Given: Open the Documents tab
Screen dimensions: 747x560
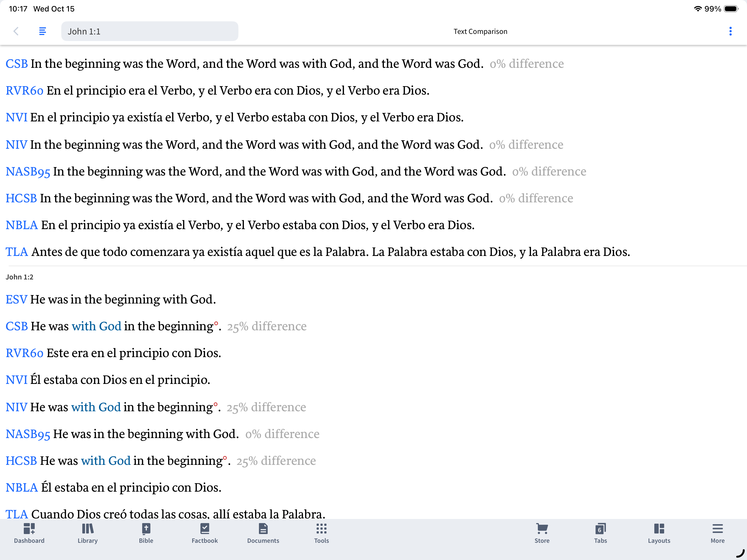Looking at the screenshot, I should point(263,534).
